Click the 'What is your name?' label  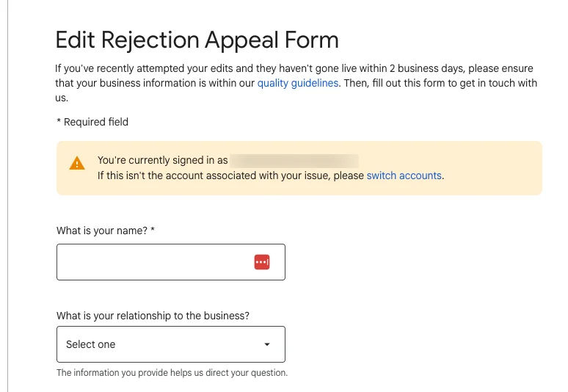coord(102,231)
